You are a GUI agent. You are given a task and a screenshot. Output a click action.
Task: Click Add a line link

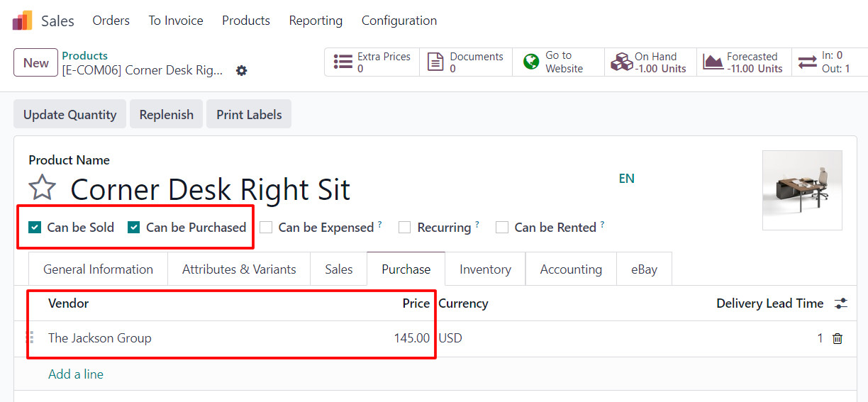(76, 374)
